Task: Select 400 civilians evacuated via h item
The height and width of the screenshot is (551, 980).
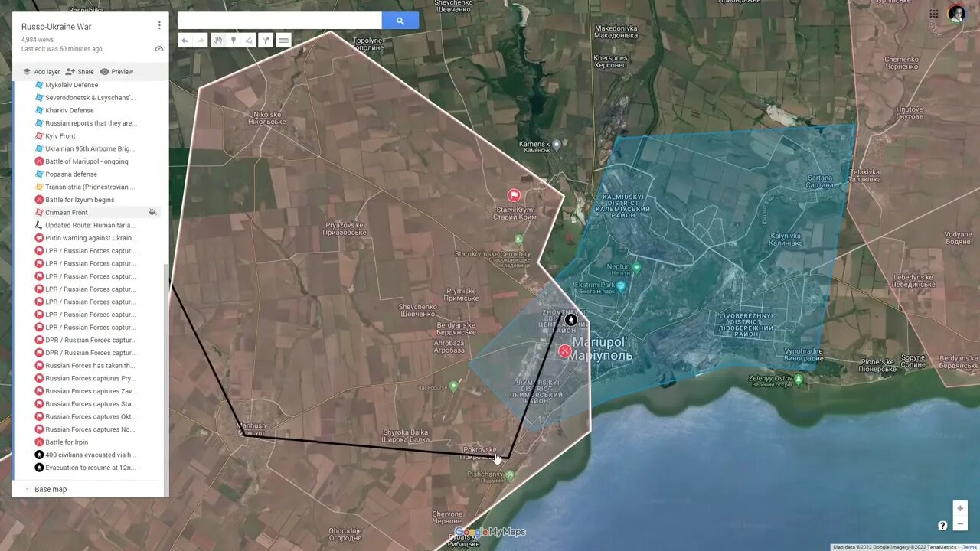Action: (90, 455)
